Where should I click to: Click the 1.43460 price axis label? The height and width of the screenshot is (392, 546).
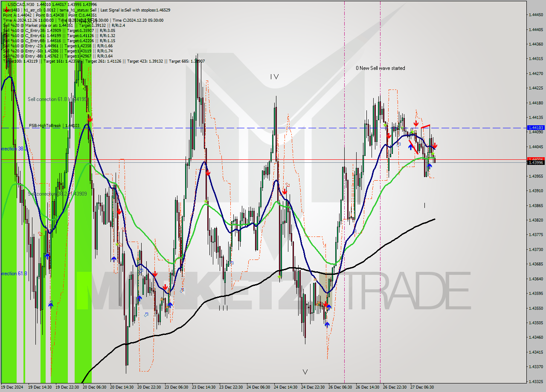pos(536,337)
